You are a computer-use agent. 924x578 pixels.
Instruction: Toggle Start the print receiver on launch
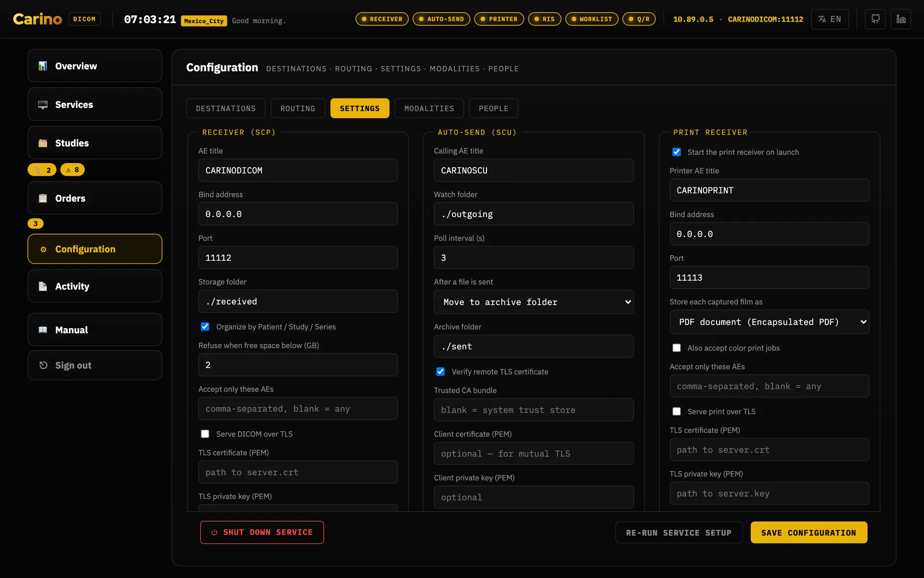point(677,152)
